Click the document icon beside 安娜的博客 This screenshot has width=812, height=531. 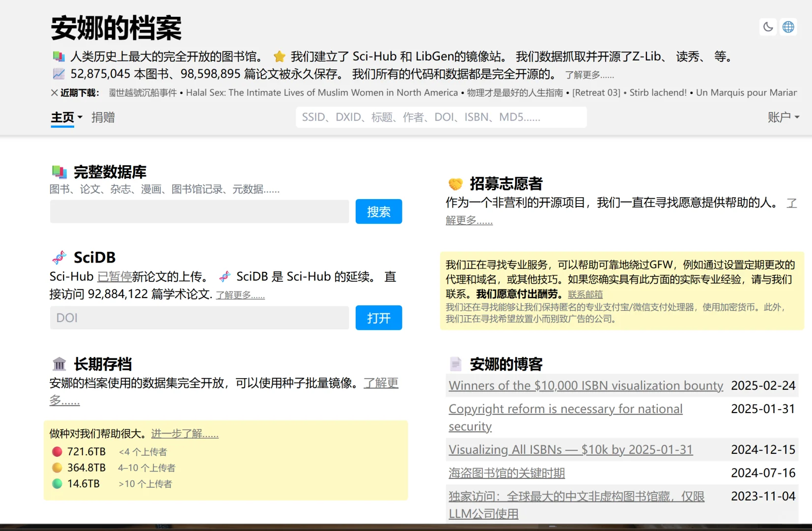455,364
